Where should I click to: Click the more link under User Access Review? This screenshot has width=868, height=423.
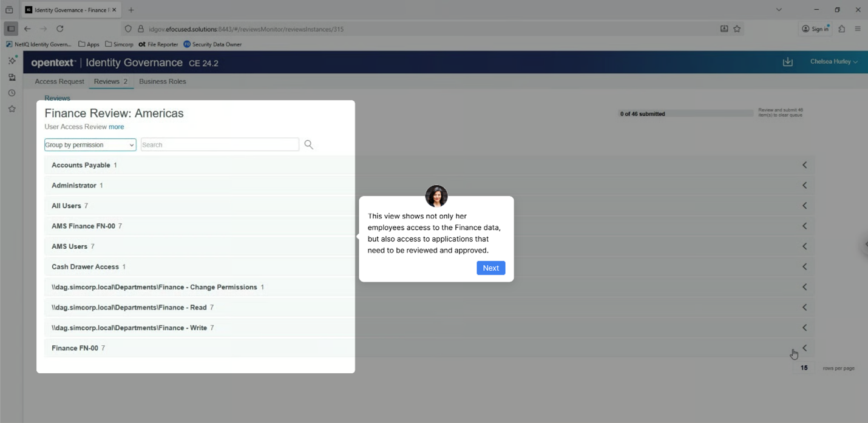(116, 127)
